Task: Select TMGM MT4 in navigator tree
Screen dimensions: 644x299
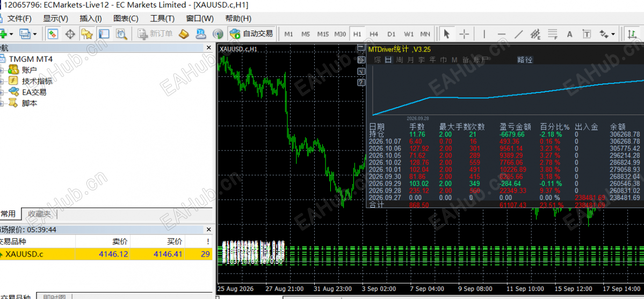Action: [31, 59]
